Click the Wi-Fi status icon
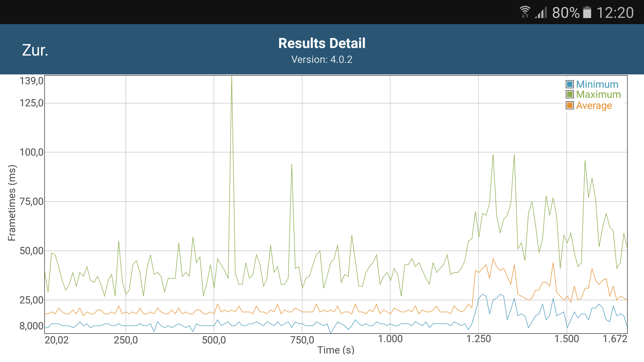 point(525,12)
